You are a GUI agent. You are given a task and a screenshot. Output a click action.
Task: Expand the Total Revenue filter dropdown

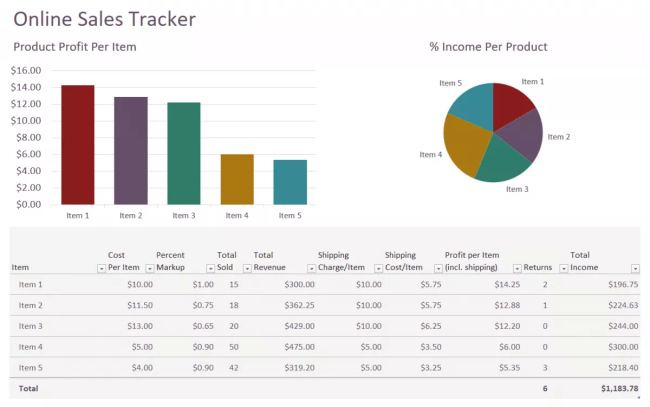coord(310,268)
